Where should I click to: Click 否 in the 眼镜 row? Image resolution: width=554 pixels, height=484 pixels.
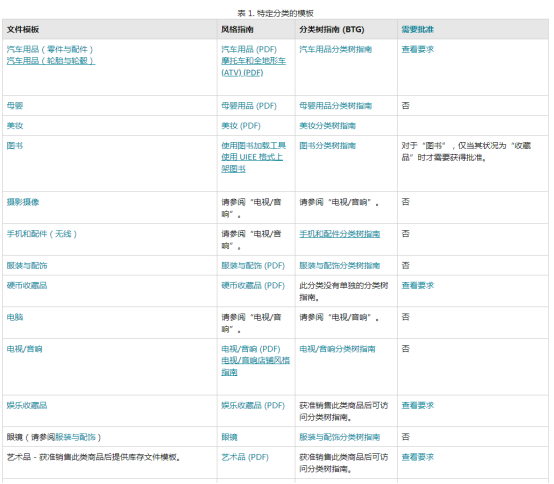[406, 437]
